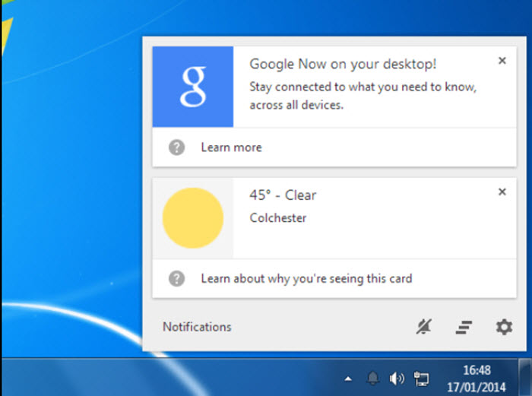Clear all notifications using stacked lines icon
Image resolution: width=532 pixels, height=396 pixels.
[x=464, y=327]
